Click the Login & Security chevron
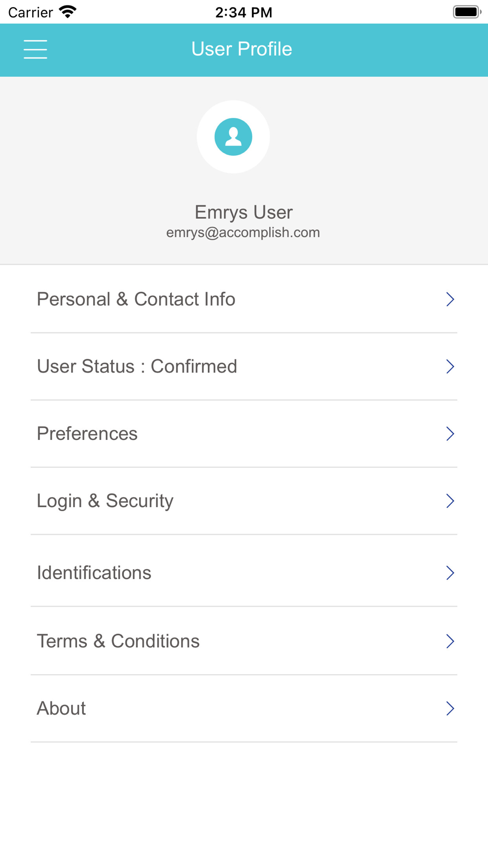The height and width of the screenshot is (868, 488). coord(450,501)
